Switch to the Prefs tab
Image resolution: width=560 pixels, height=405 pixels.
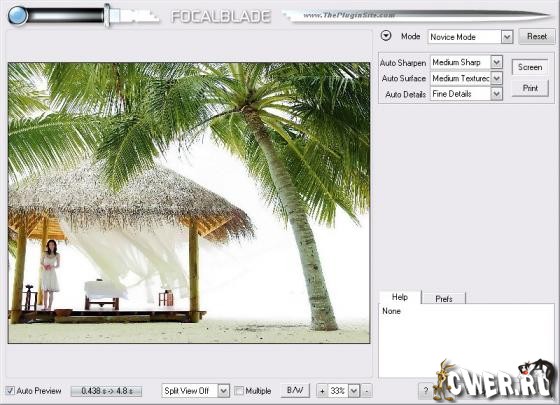[x=444, y=298]
